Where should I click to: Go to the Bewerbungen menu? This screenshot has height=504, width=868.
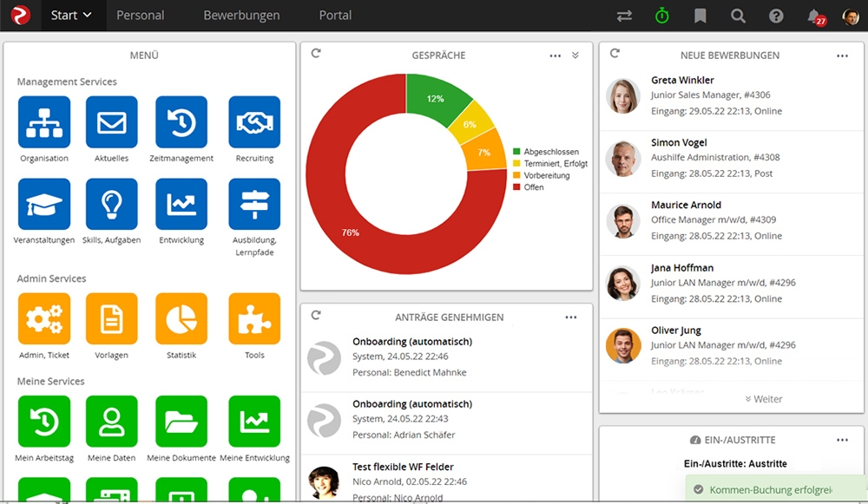(x=241, y=16)
